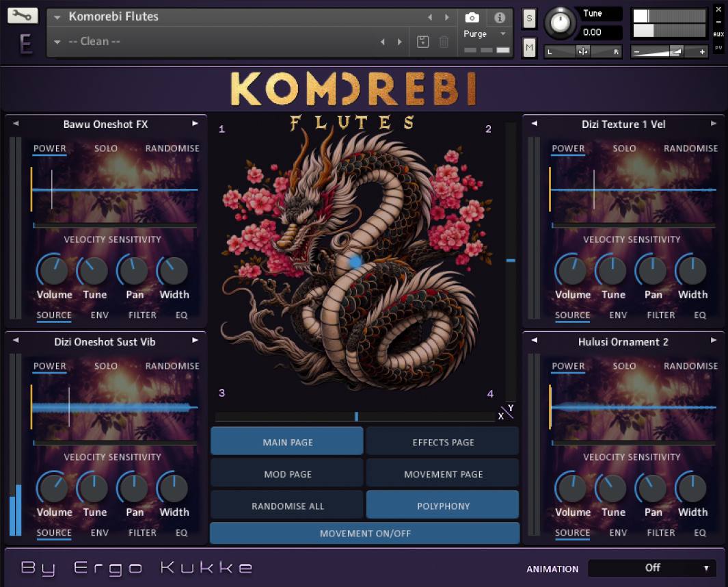Open the instrument info icon

pyautogui.click(x=500, y=18)
